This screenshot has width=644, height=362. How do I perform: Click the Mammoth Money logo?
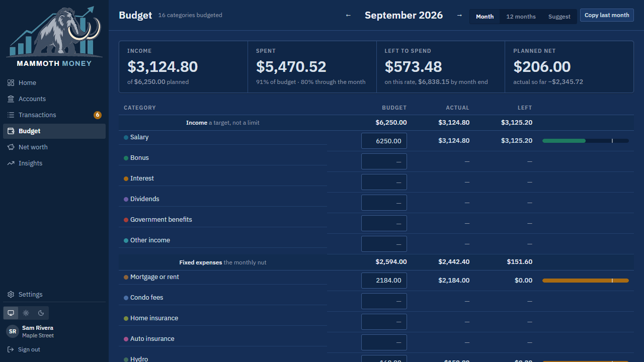[54, 36]
